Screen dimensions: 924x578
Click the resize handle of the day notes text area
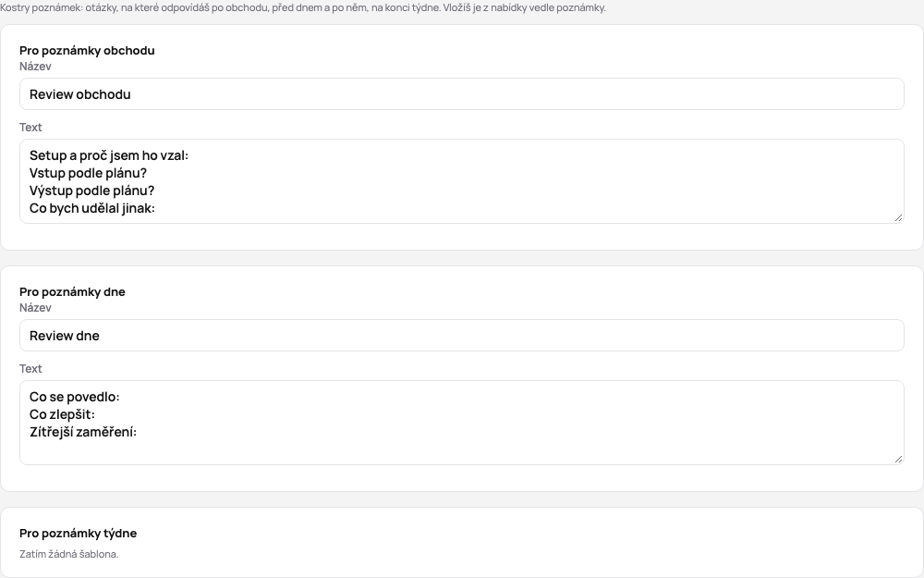[x=898, y=459]
